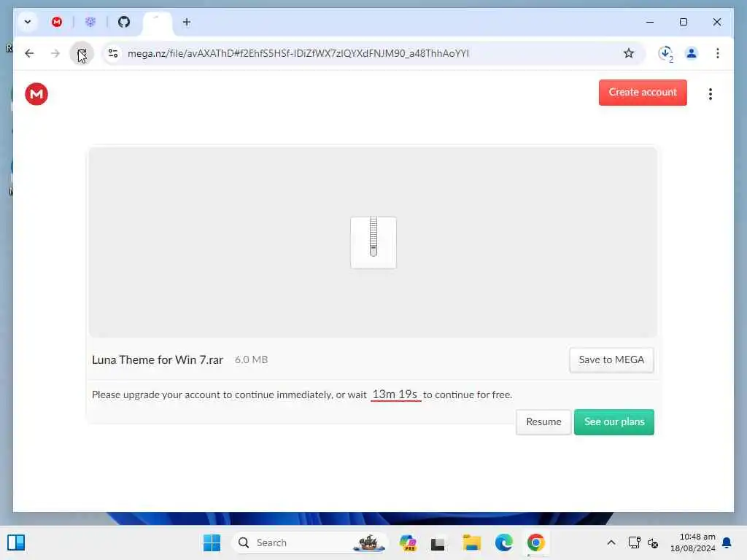747x560 pixels.
Task: Click the 13m 19s wait timer
Action: coord(395,394)
